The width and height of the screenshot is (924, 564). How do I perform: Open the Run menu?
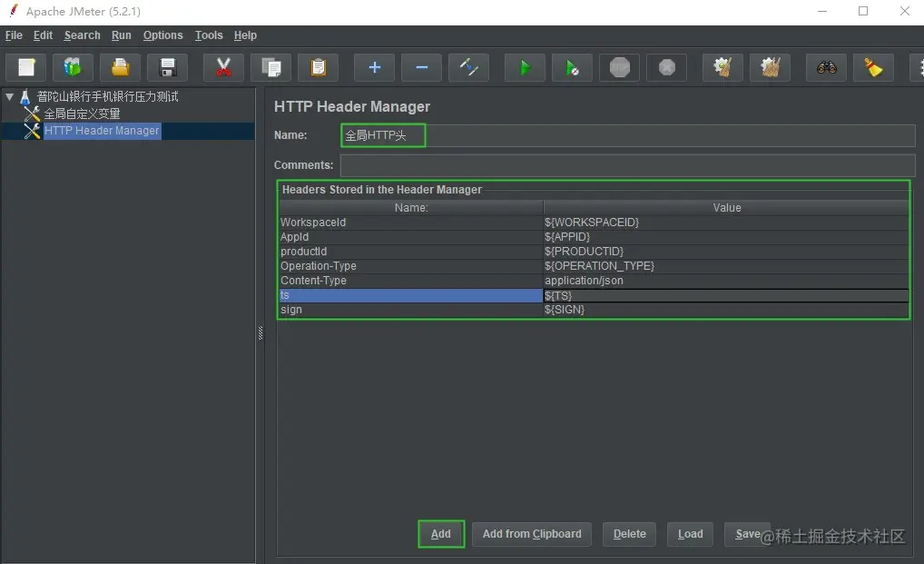tap(122, 35)
